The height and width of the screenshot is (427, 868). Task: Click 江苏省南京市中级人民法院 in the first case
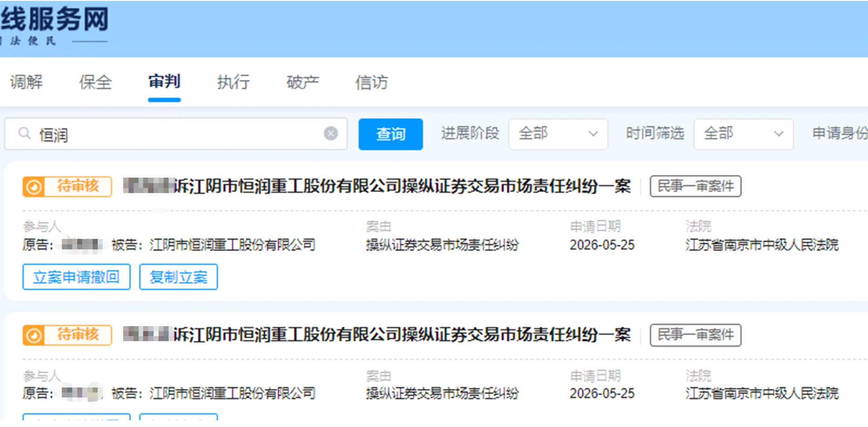pyautogui.click(x=762, y=245)
